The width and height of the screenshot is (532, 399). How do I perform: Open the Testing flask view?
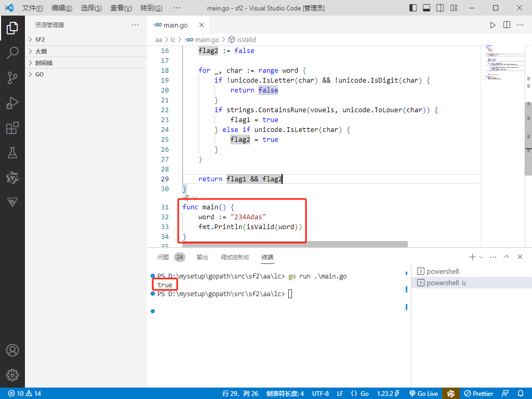click(12, 153)
